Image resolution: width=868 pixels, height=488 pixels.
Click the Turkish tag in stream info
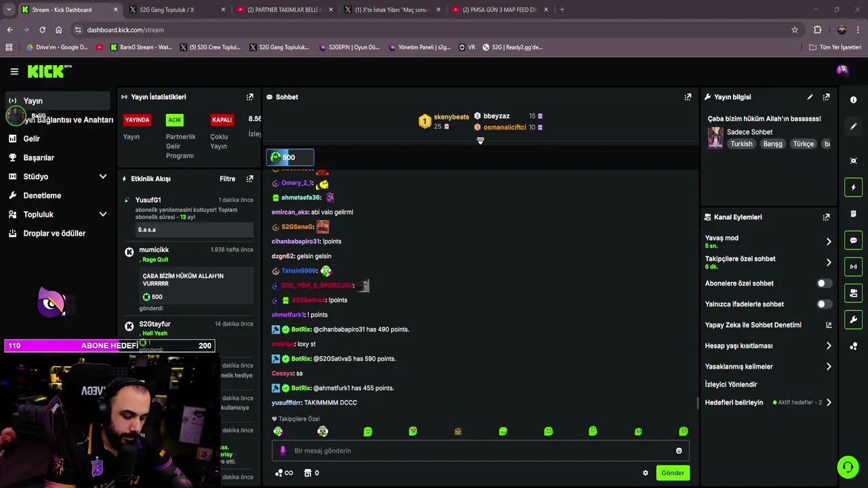pos(741,144)
